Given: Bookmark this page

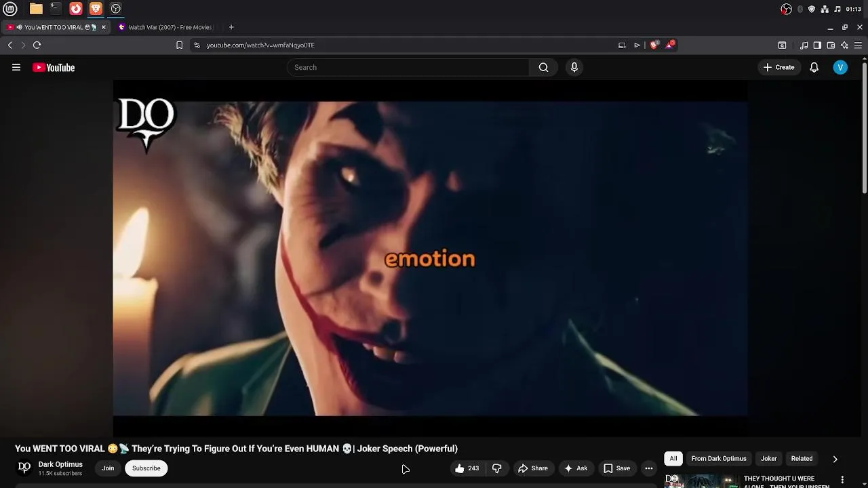Looking at the screenshot, I should pyautogui.click(x=179, y=45).
